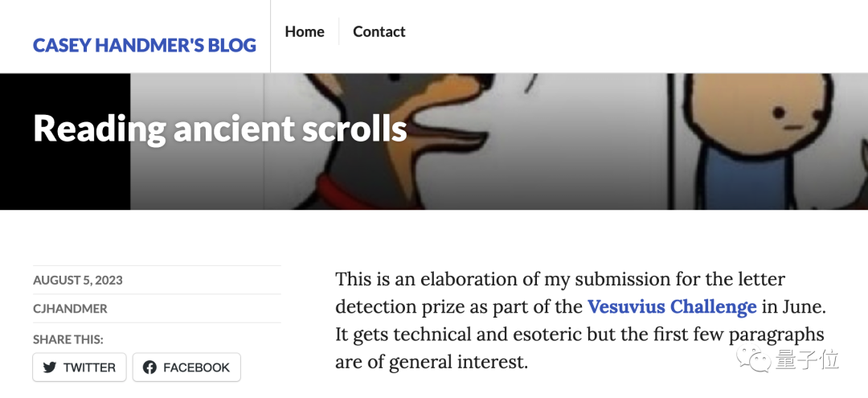Viewport: 868px width, 398px height.
Task: Click the Twitter bird icon
Action: pos(49,367)
